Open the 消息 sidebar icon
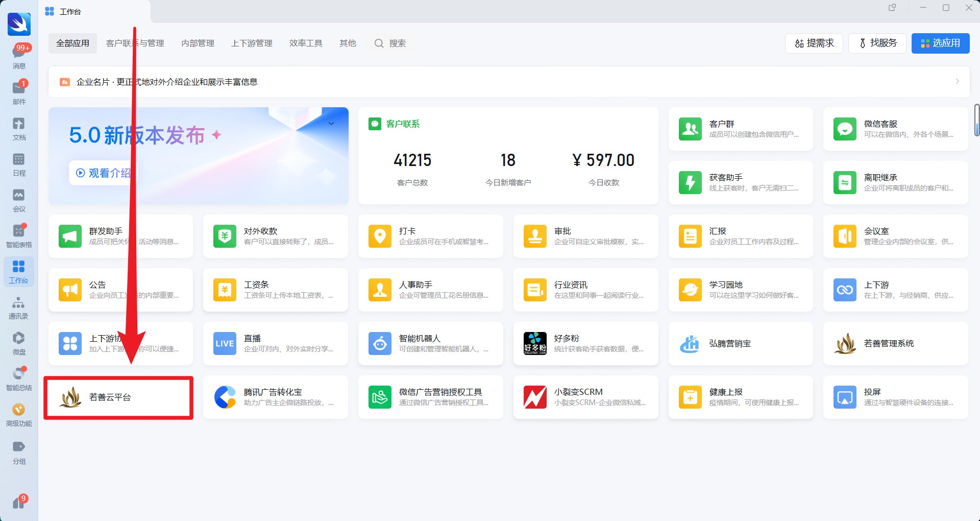Image resolution: width=980 pixels, height=521 pixels. coord(19,56)
